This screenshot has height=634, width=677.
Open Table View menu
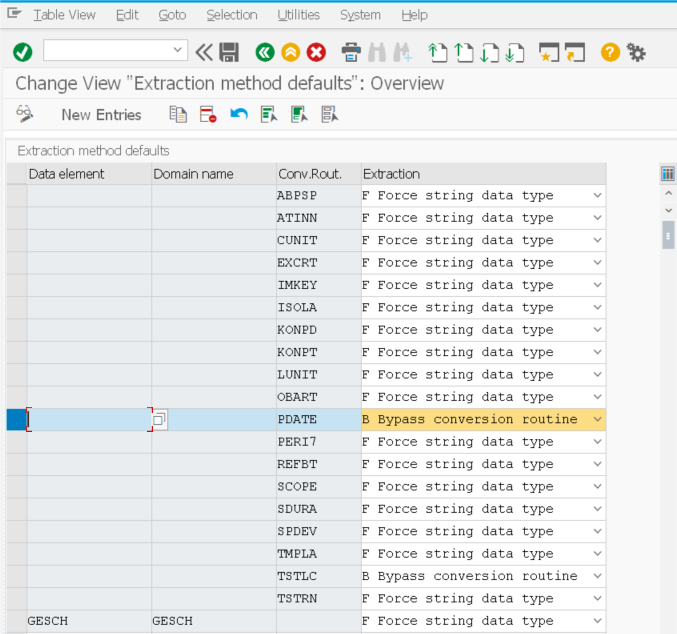coord(64,15)
